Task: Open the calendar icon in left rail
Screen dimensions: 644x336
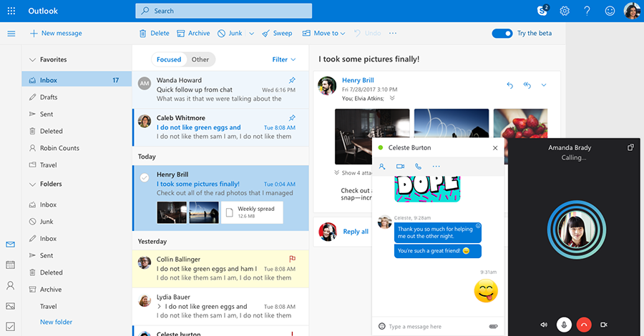Action: [x=10, y=265]
